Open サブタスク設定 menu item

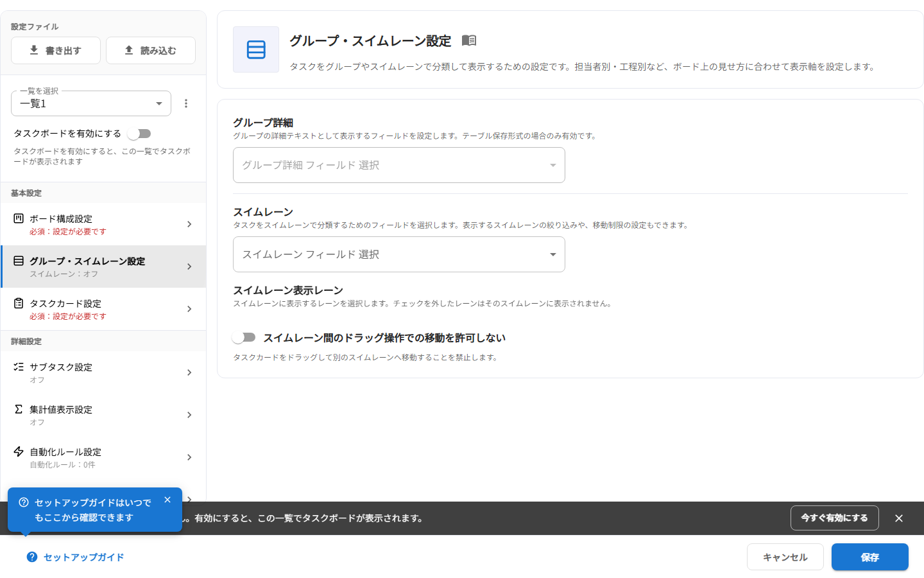(103, 372)
